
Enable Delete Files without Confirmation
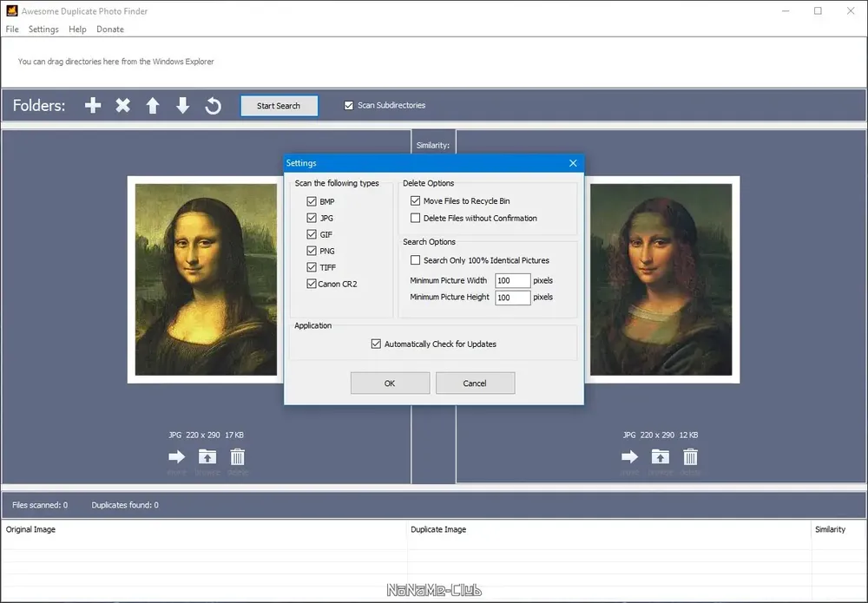pos(415,218)
